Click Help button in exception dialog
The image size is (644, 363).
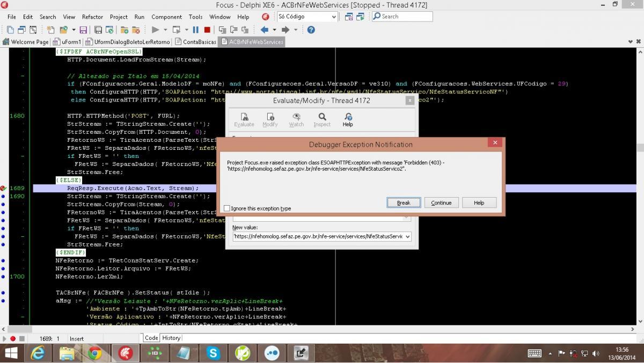(x=479, y=203)
